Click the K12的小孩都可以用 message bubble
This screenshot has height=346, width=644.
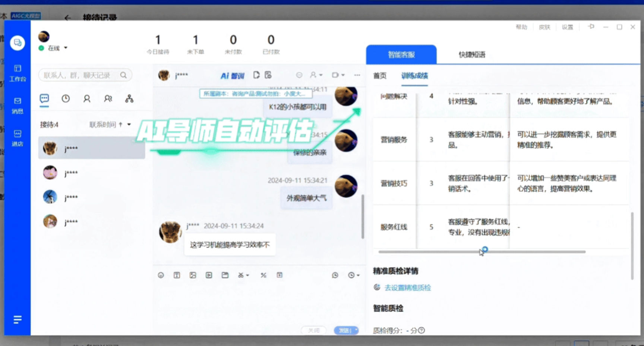[298, 107]
